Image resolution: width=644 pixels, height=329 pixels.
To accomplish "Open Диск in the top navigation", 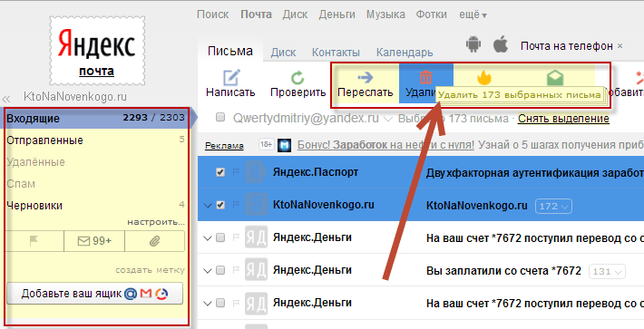I will [295, 15].
